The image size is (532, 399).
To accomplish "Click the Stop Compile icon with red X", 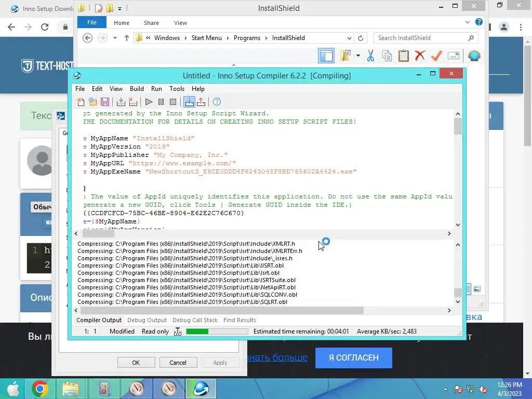I will point(133,102).
